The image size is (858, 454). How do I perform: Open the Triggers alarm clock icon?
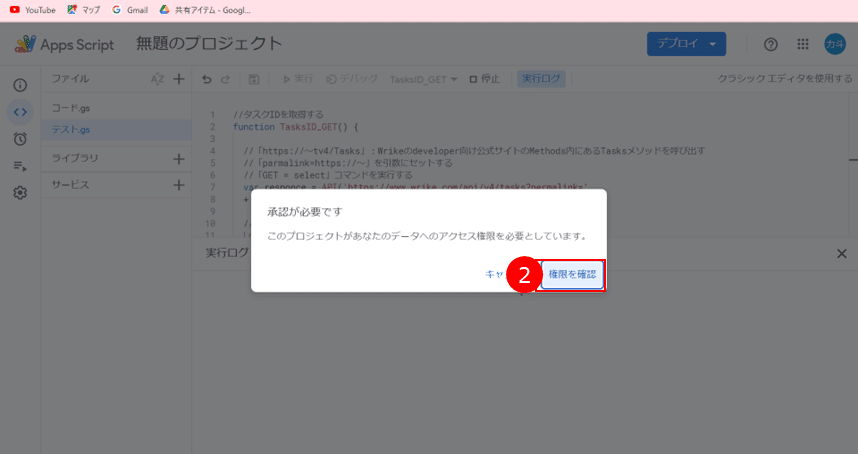20,139
